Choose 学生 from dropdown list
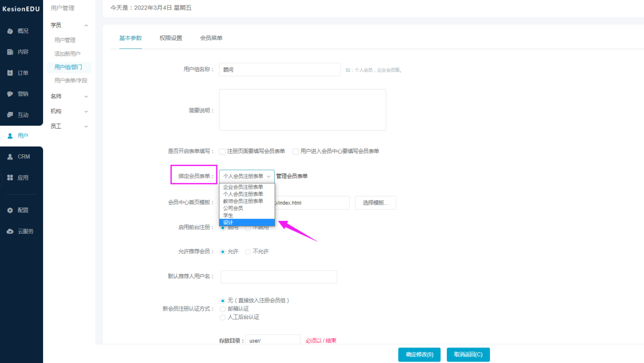 click(247, 215)
